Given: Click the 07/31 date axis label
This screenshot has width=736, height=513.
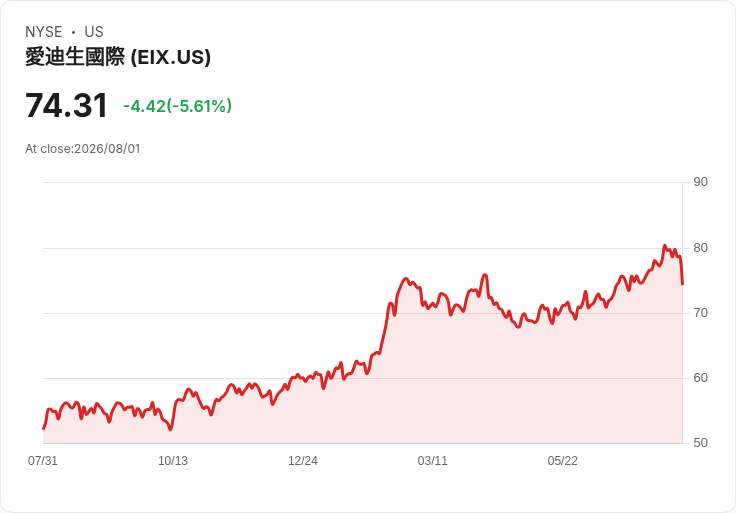Looking at the screenshot, I should [x=43, y=461].
